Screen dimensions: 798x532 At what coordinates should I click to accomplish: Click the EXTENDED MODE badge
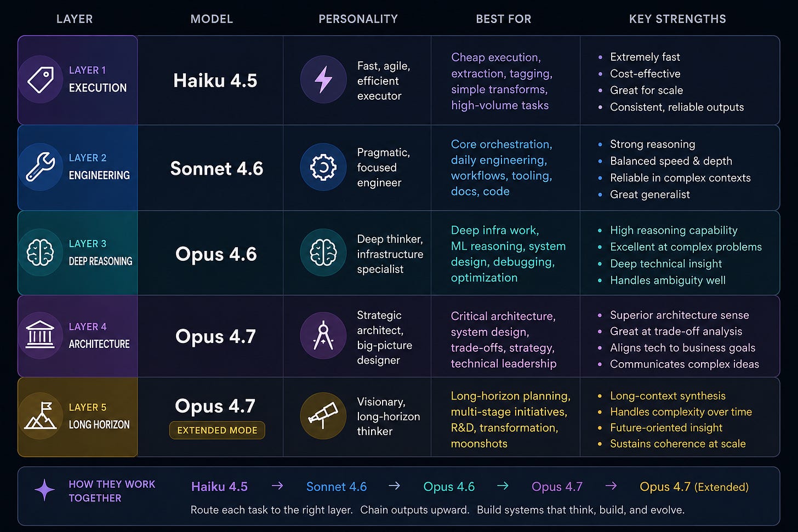217,430
